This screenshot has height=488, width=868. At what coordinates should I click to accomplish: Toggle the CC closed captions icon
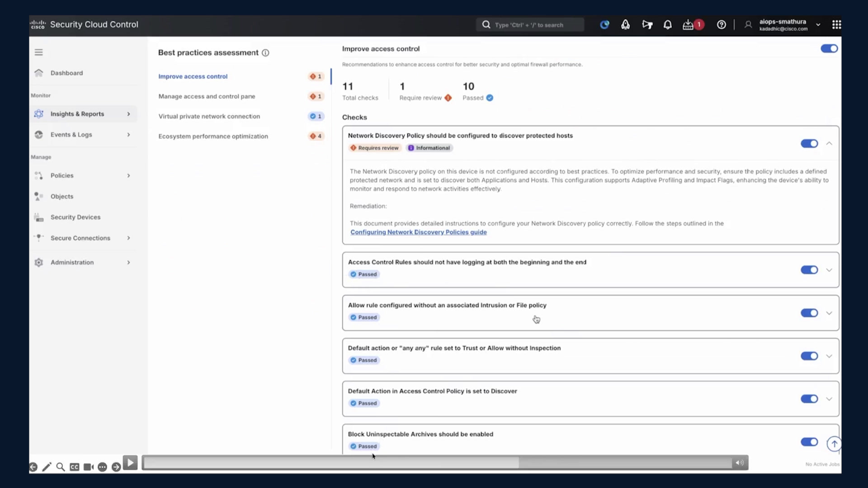coord(75,467)
